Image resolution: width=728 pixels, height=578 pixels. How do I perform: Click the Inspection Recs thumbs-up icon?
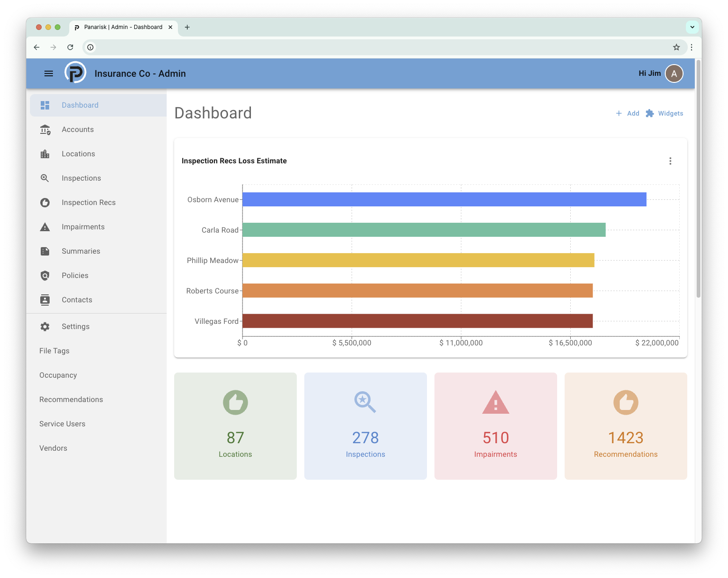45,203
